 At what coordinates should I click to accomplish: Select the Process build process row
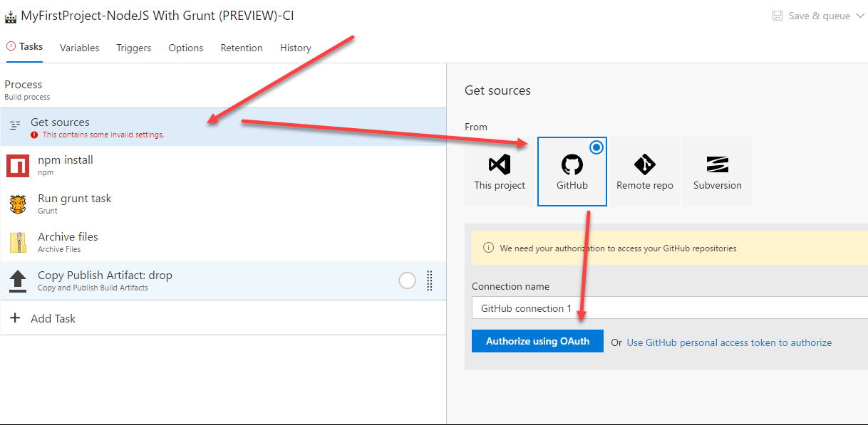pos(223,89)
